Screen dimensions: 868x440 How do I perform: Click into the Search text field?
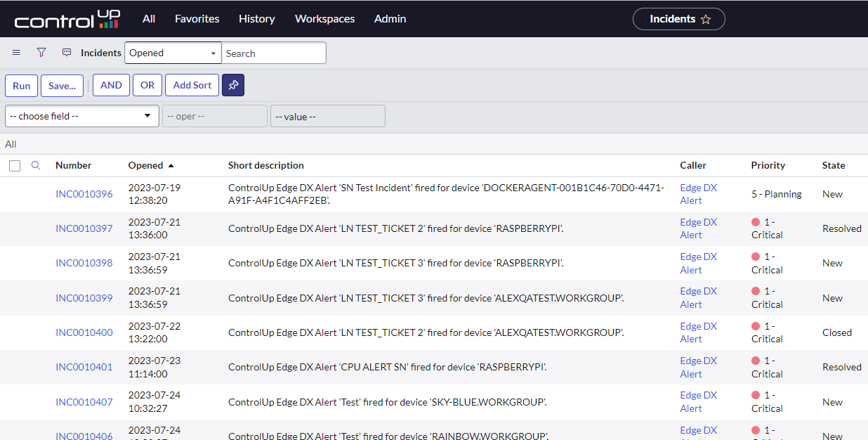274,53
